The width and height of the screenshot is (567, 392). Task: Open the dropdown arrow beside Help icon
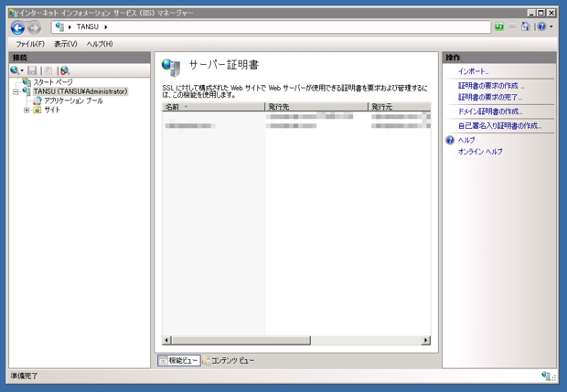tap(551, 26)
